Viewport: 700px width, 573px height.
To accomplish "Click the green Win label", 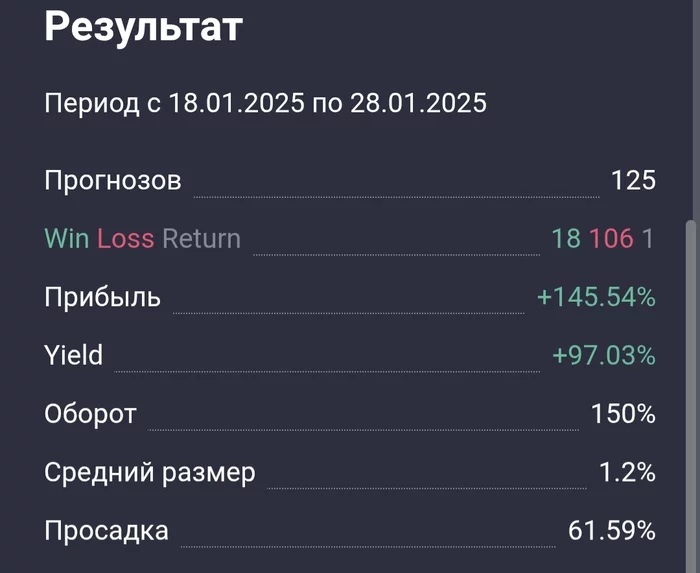I will click(x=67, y=238).
